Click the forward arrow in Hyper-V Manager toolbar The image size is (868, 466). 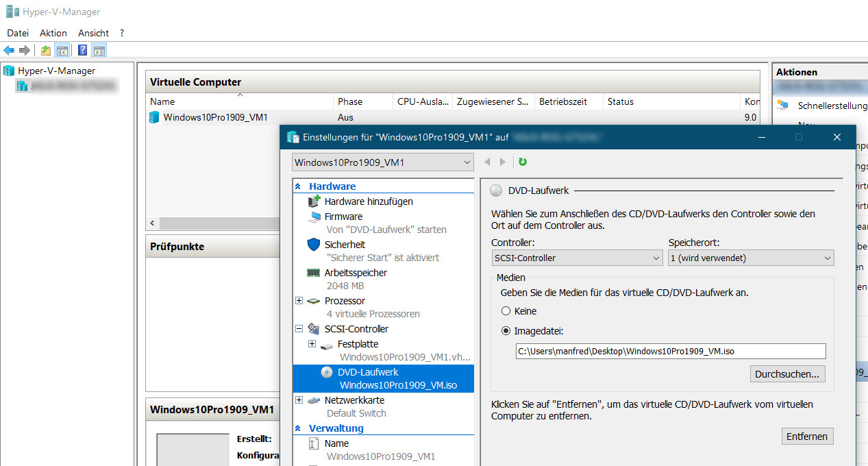(x=25, y=50)
